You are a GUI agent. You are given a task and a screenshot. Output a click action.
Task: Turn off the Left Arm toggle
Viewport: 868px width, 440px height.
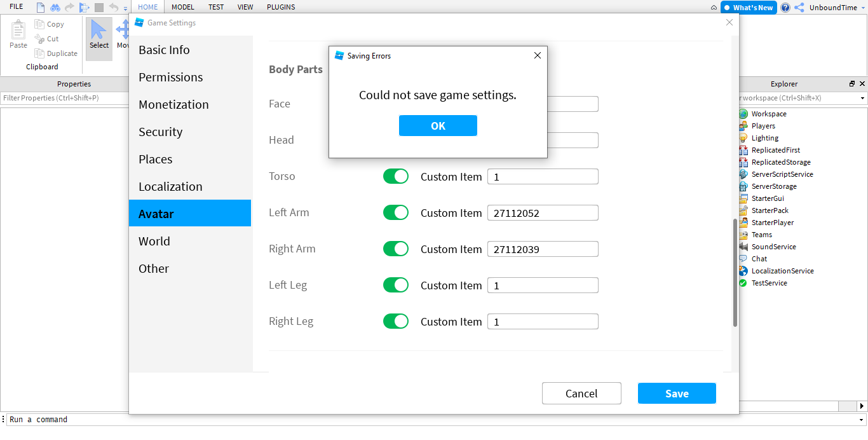(x=395, y=212)
